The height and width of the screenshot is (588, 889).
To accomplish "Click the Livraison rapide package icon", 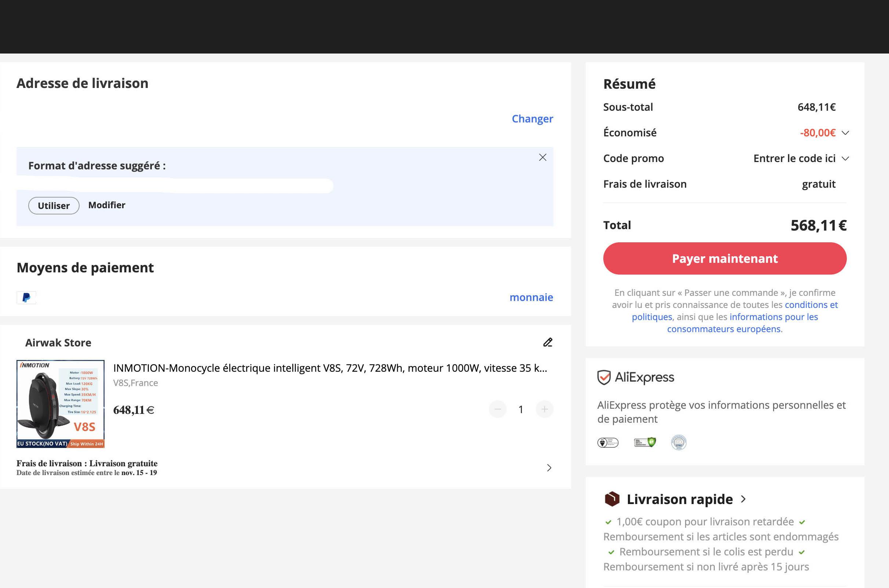I will coord(612,499).
